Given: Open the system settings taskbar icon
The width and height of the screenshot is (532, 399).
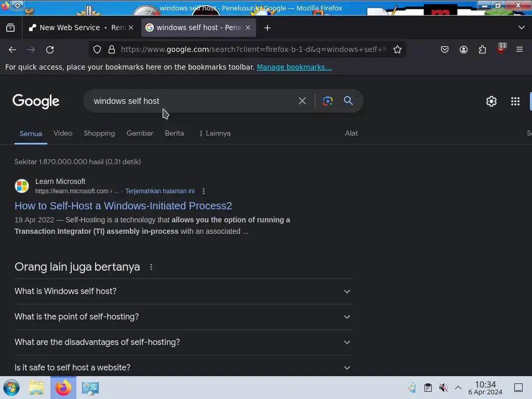Looking at the screenshot, I should (x=90, y=388).
